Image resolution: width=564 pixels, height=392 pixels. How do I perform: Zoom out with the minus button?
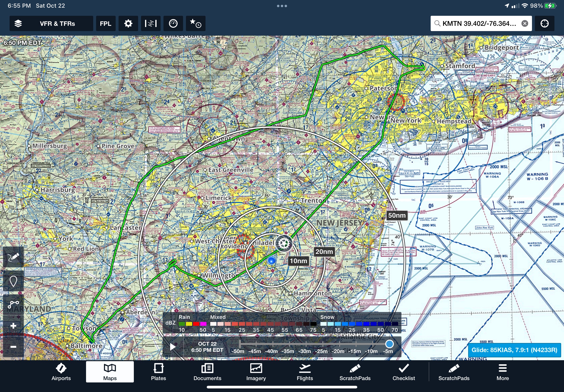tap(14, 347)
